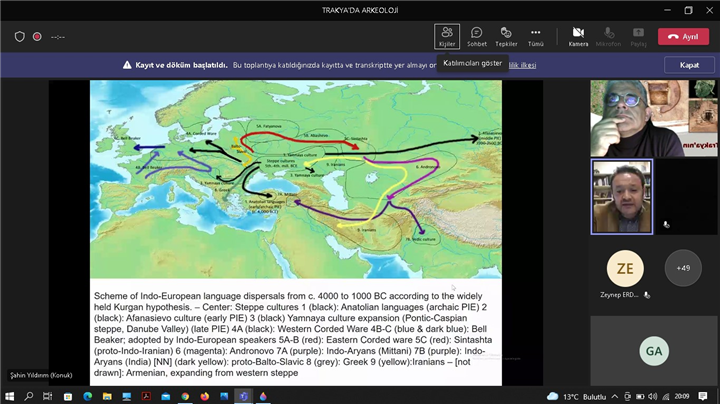Click the Paylaş share button

(x=638, y=37)
